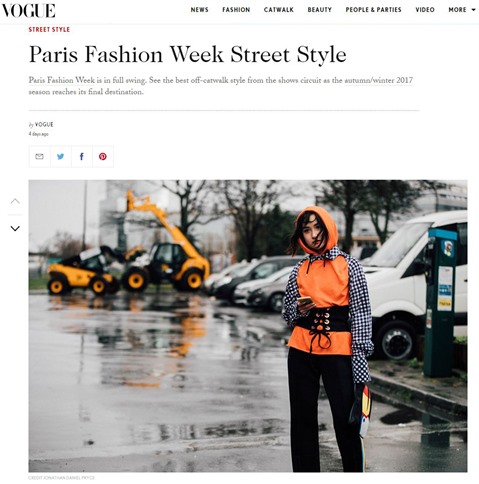The image size is (479, 484).
Task: Go to the Catwalk menu item
Action: [x=279, y=10]
